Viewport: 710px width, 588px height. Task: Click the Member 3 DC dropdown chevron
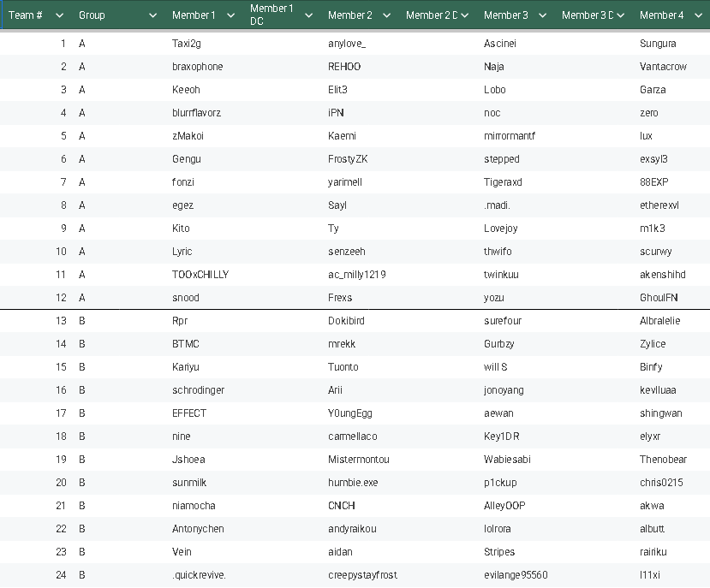(620, 15)
